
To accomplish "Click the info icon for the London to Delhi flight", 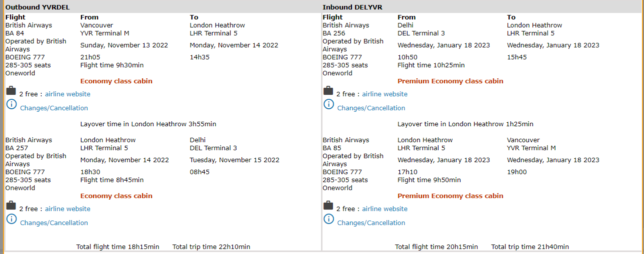I will point(11,219).
